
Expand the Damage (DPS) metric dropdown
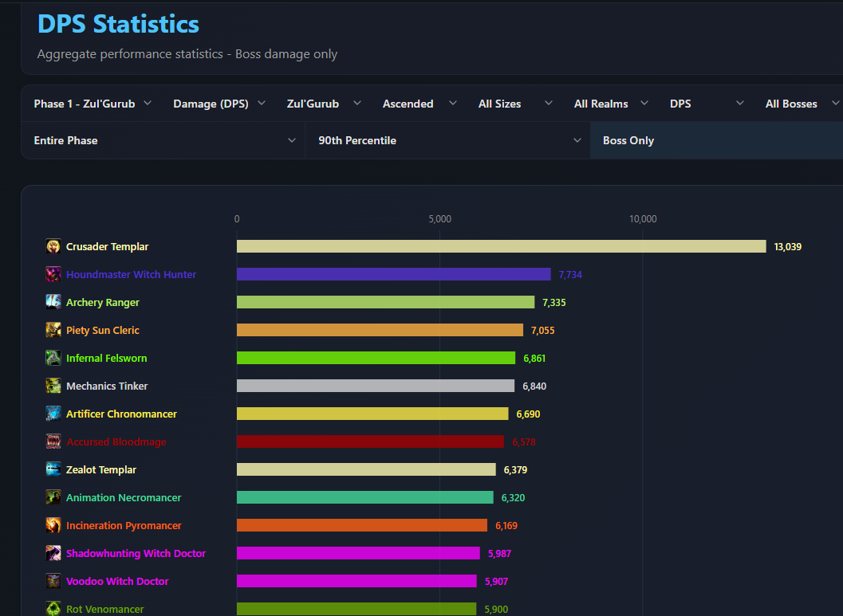pyautogui.click(x=219, y=104)
